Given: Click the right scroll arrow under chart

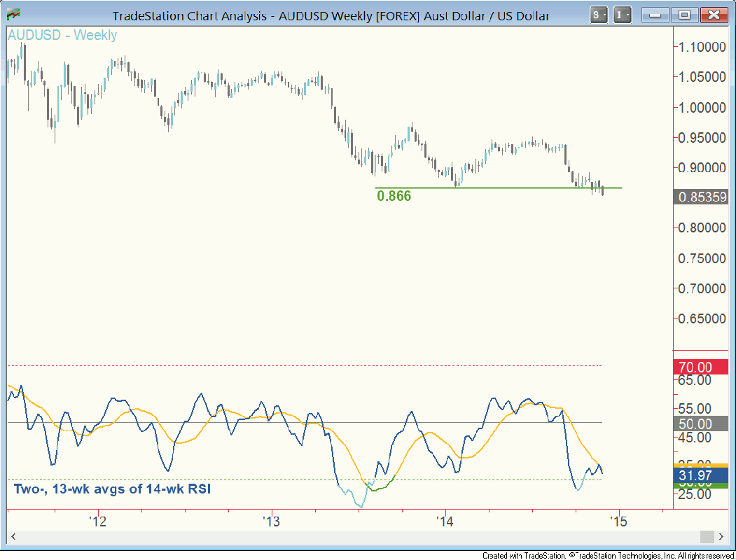Looking at the screenshot, I should coord(721,536).
